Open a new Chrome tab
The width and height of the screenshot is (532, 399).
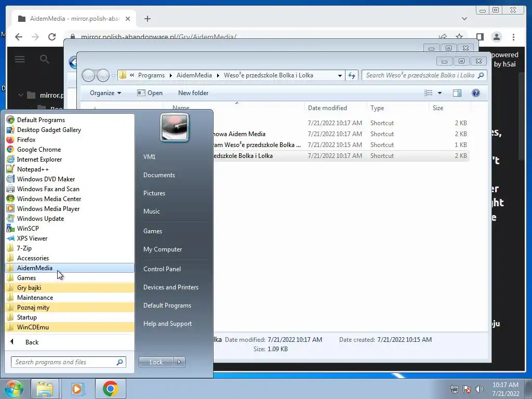click(147, 19)
